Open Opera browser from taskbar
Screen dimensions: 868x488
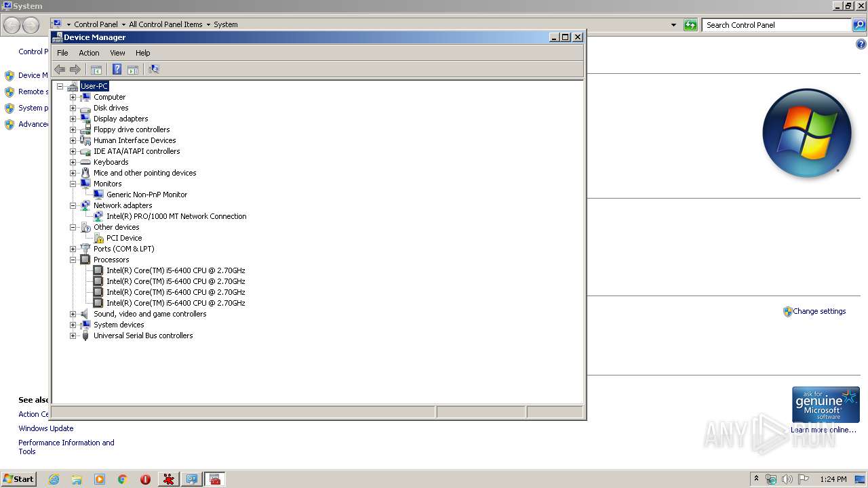[x=145, y=479]
